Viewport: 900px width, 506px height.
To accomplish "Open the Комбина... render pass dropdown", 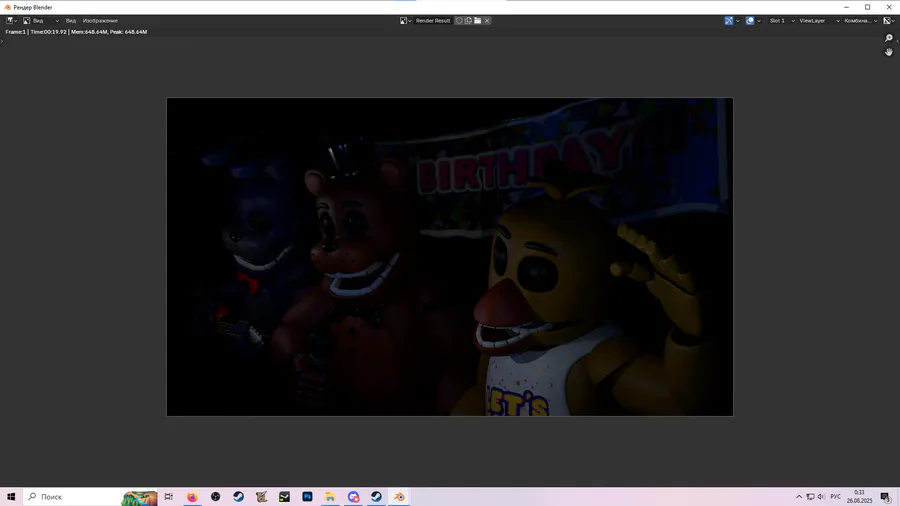I will point(860,21).
